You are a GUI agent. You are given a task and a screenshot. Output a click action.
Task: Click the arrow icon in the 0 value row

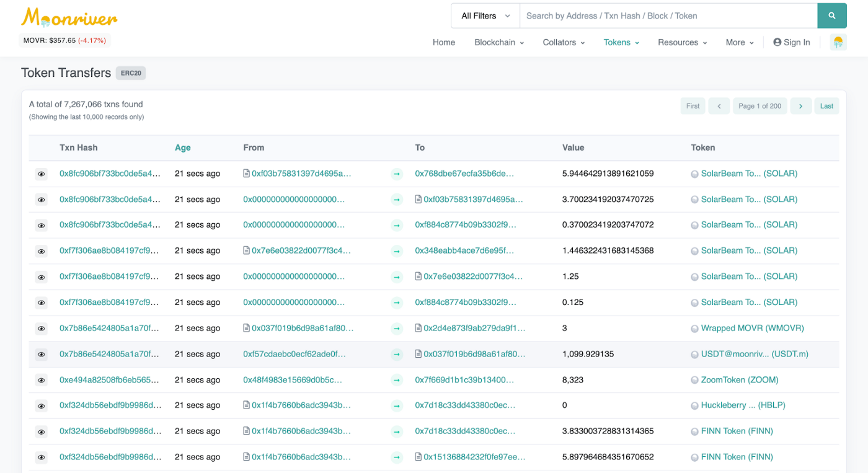pyautogui.click(x=397, y=406)
